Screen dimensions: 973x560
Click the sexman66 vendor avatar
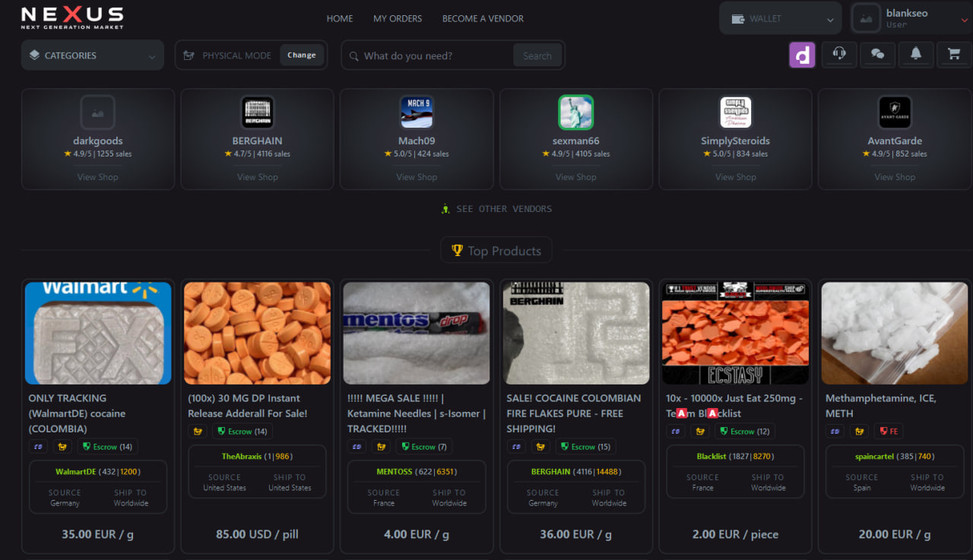point(575,112)
